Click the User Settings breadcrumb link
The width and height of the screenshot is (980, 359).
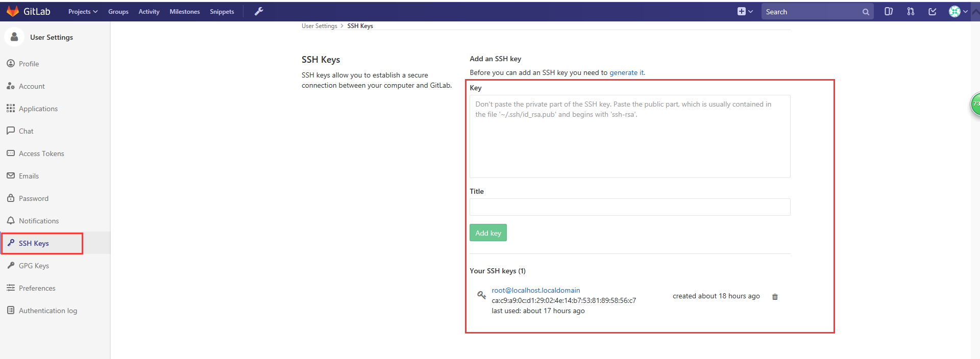(x=320, y=26)
